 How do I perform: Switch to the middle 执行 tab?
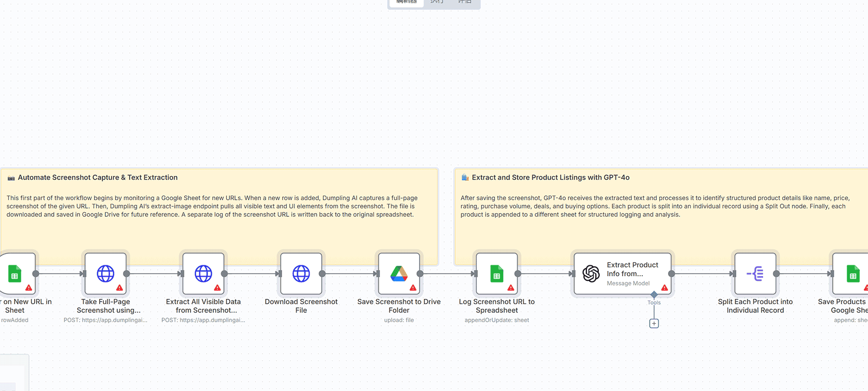coord(437,2)
